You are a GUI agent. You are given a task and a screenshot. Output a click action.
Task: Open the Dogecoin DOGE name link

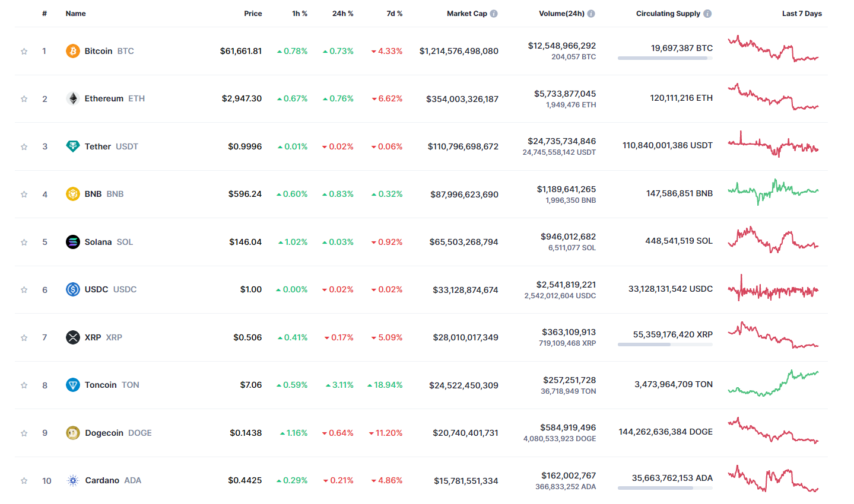pos(118,433)
